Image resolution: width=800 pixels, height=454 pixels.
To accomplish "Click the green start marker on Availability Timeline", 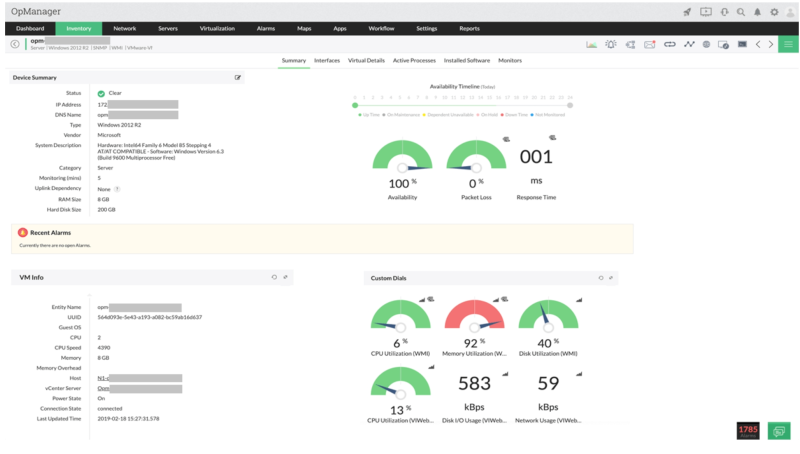I will pos(355,105).
